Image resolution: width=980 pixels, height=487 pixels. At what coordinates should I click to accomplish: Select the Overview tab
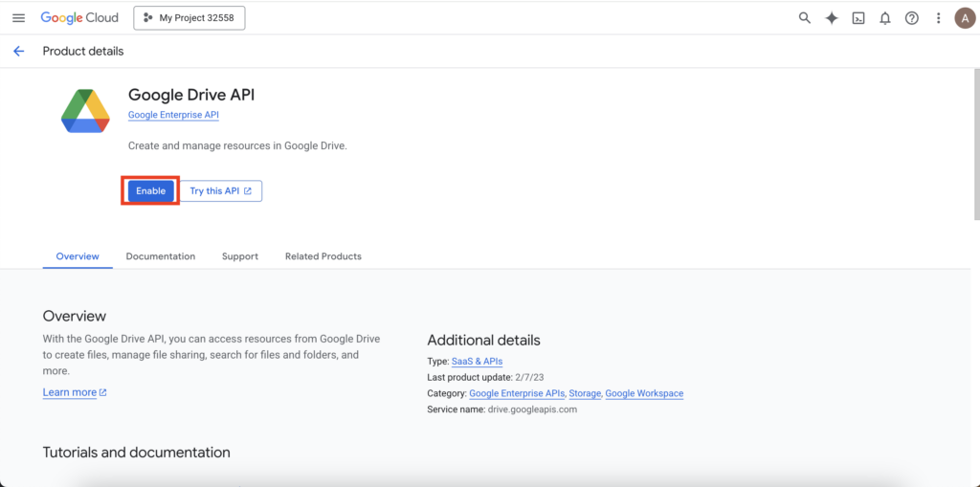(x=78, y=256)
